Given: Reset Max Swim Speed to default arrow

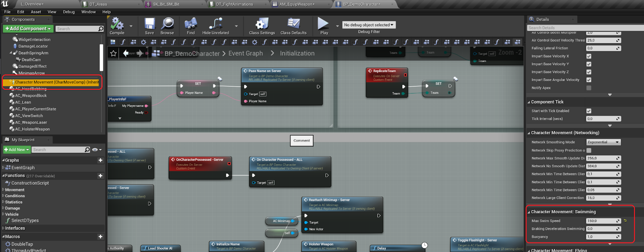Looking at the screenshot, I should tap(625, 221).
